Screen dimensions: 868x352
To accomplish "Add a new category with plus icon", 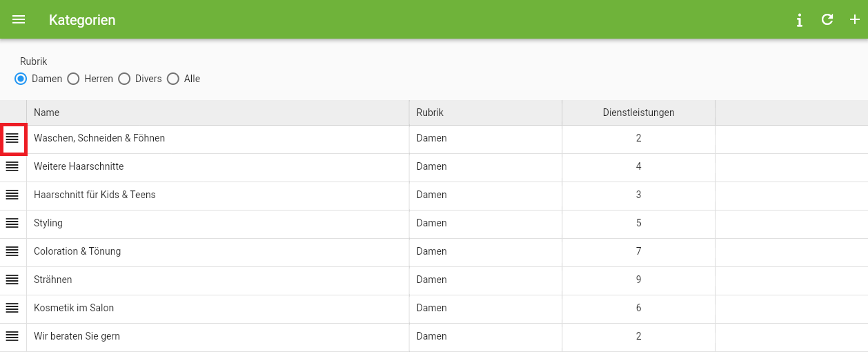I will 855,19.
